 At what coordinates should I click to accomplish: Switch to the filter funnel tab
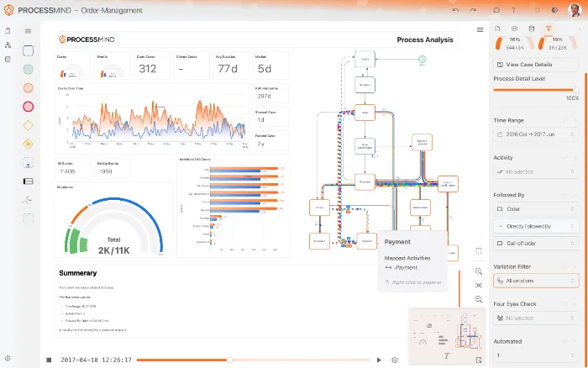[549, 29]
